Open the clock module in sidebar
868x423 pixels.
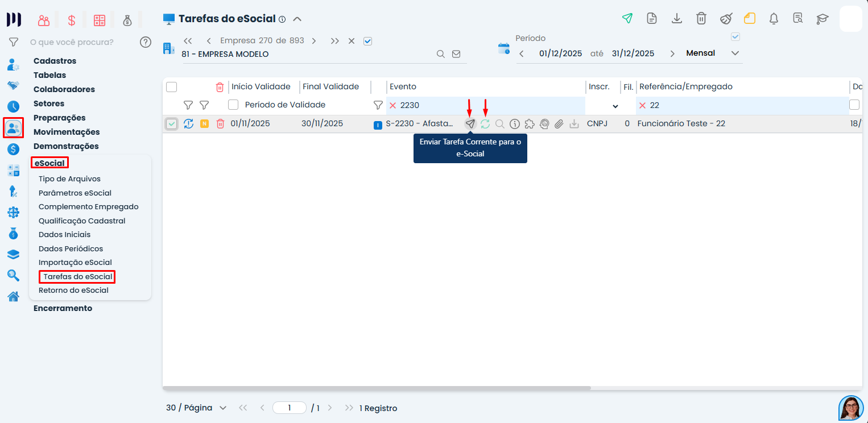13,106
